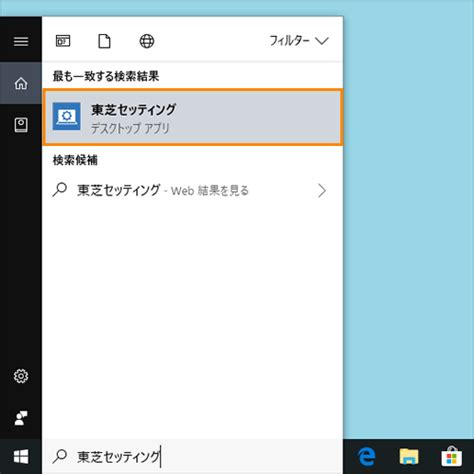
Task: Open Microsoft Store from taskbar
Action: pos(451,456)
